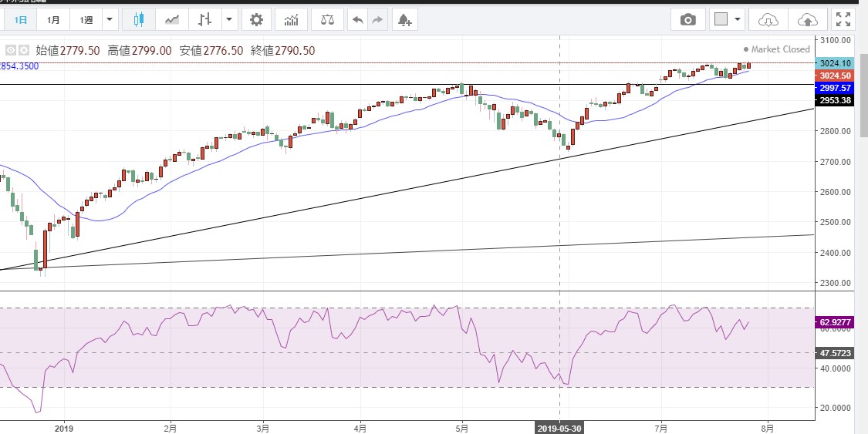
Task: Click the 5月 label on time axis
Action: point(462,427)
